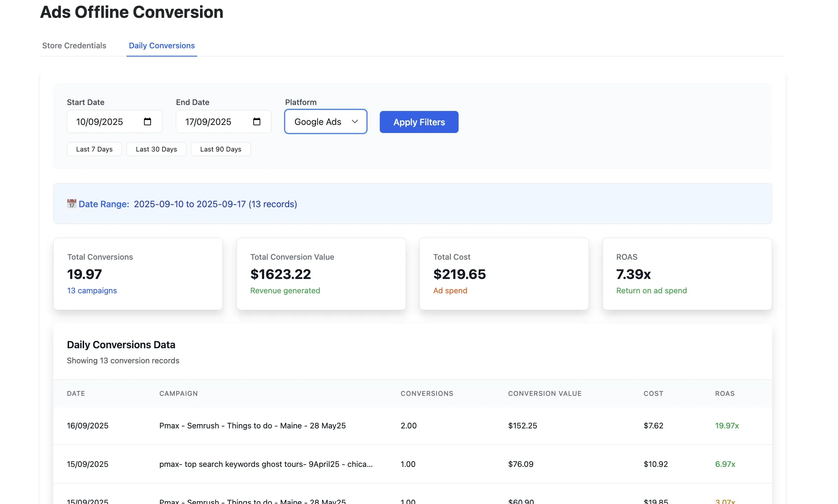Click the Showing 13 conversion records text
838x504 pixels.
point(123,360)
